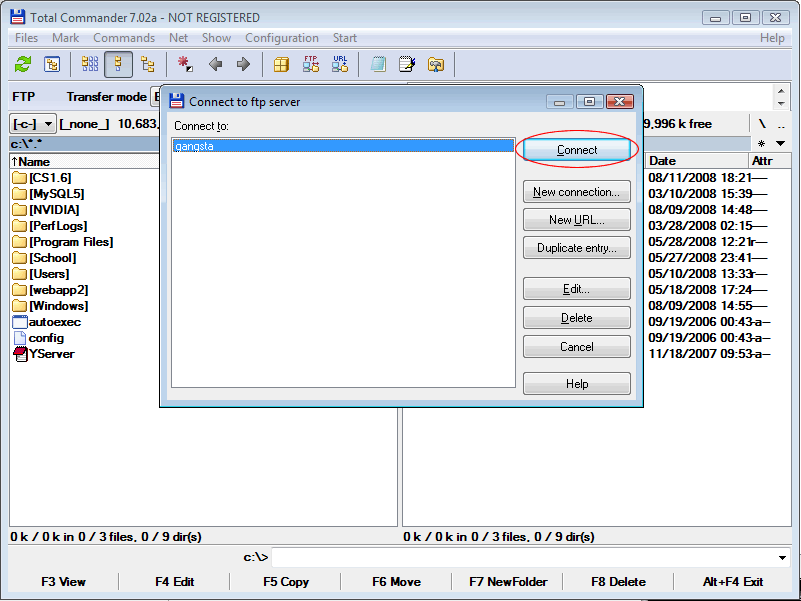Open the Configuration menu

pos(282,38)
